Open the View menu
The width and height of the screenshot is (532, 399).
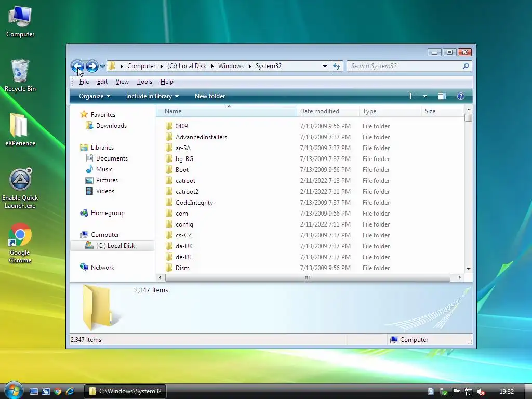122,82
